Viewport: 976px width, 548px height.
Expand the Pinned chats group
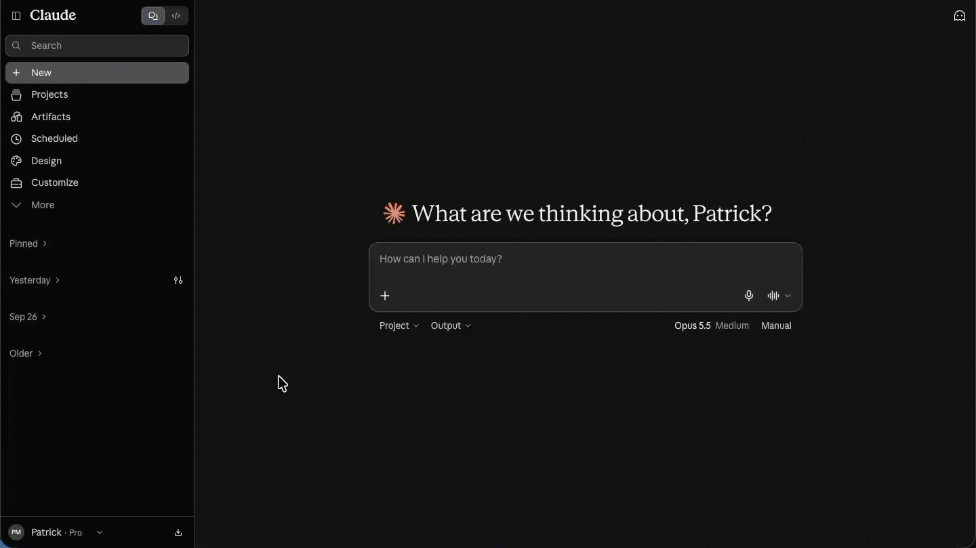28,243
